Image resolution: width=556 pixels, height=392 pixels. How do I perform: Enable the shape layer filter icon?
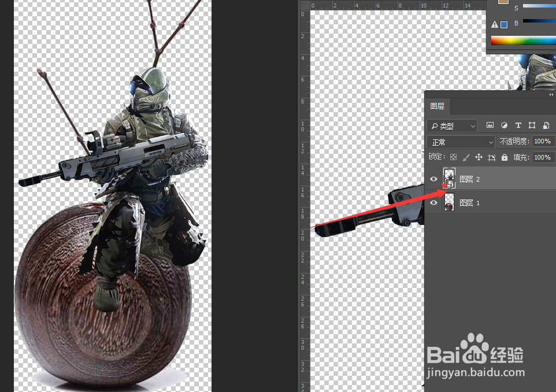[532, 125]
